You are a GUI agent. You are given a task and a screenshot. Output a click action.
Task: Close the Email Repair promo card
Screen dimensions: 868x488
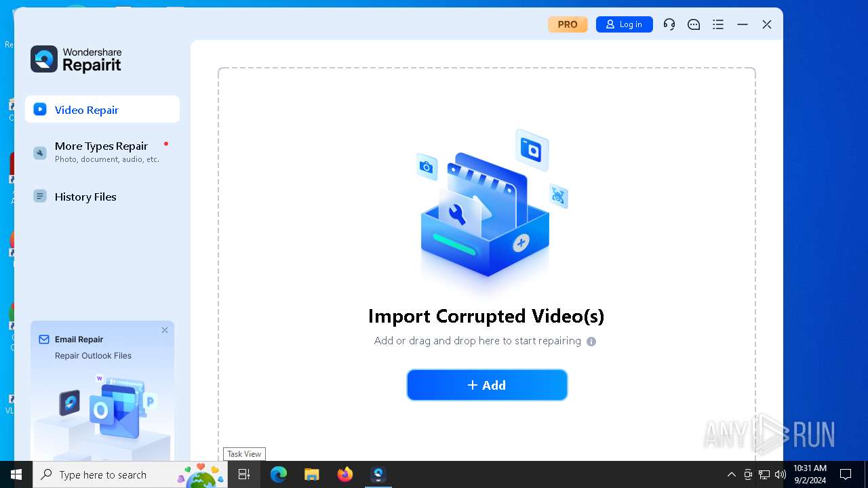[165, 330]
